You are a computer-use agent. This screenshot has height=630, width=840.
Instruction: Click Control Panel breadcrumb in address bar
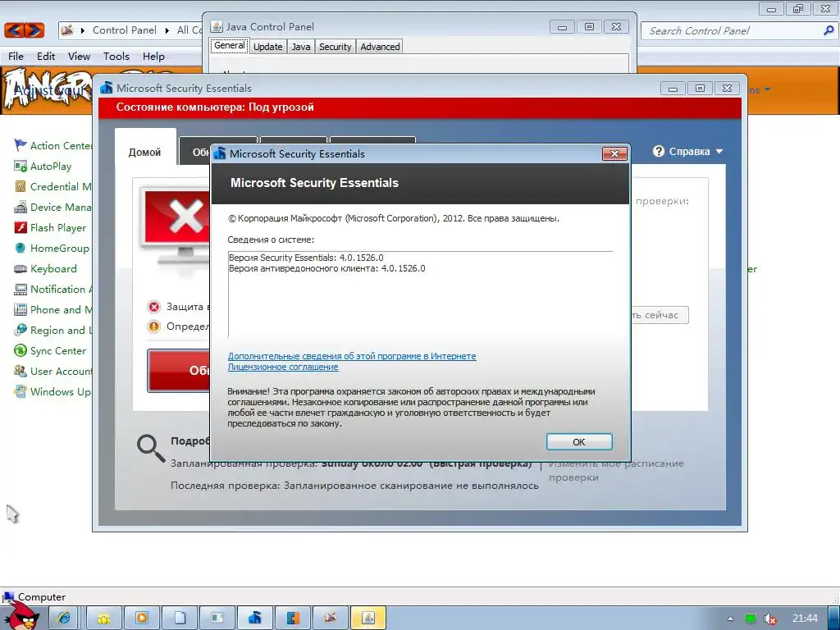[x=125, y=30]
